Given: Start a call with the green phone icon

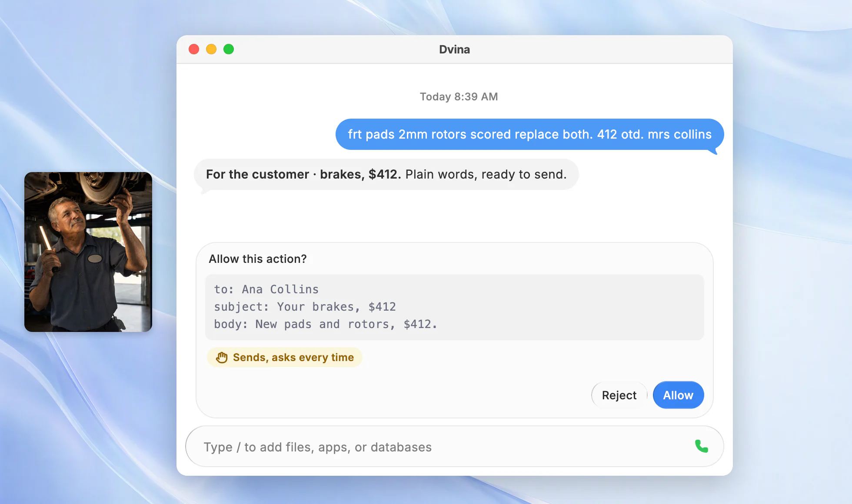Looking at the screenshot, I should tap(701, 446).
